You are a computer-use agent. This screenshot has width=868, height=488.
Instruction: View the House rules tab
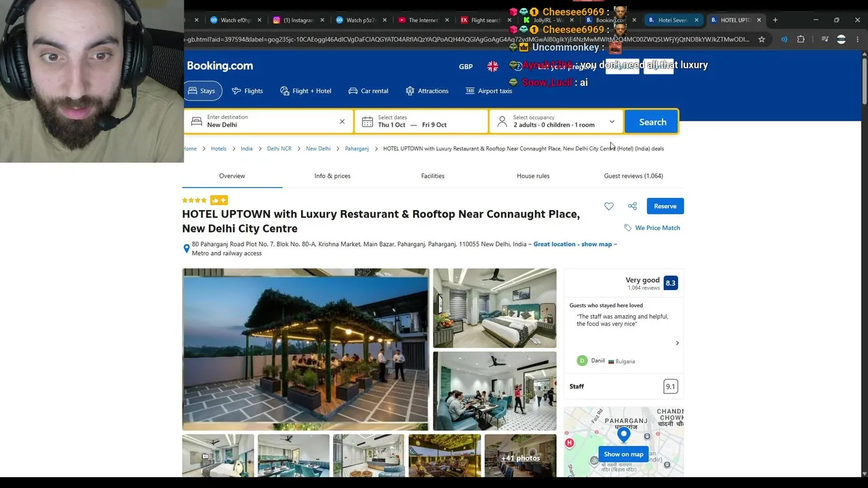click(x=533, y=176)
